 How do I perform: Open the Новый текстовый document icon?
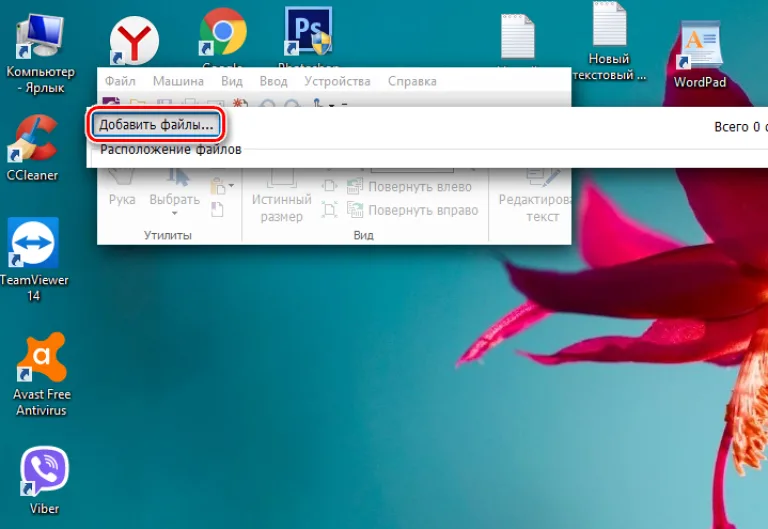pos(609,42)
